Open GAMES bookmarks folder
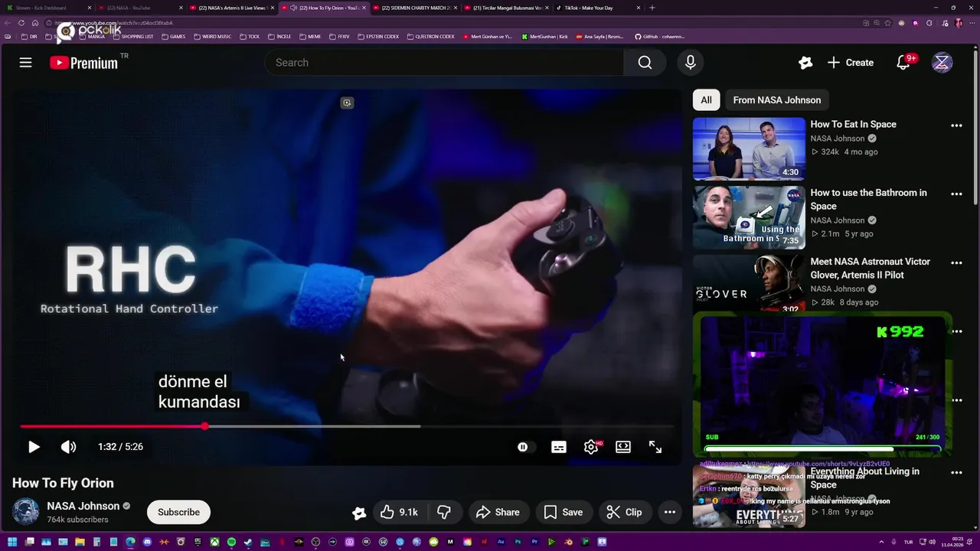The image size is (980, 551). (173, 36)
